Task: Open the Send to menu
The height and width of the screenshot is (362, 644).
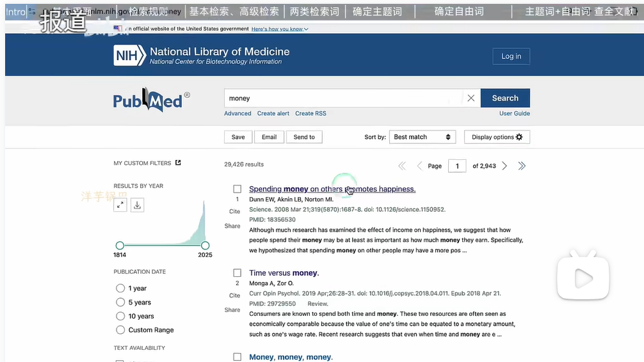Action: click(x=304, y=137)
